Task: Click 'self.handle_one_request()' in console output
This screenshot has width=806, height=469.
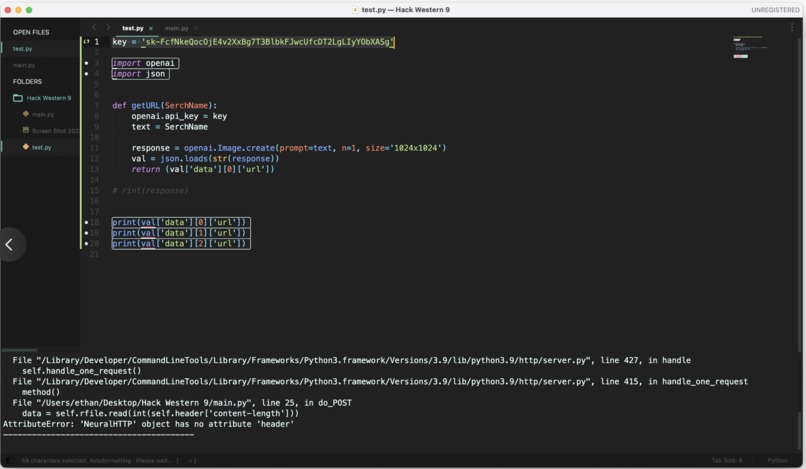Action: [81, 371]
